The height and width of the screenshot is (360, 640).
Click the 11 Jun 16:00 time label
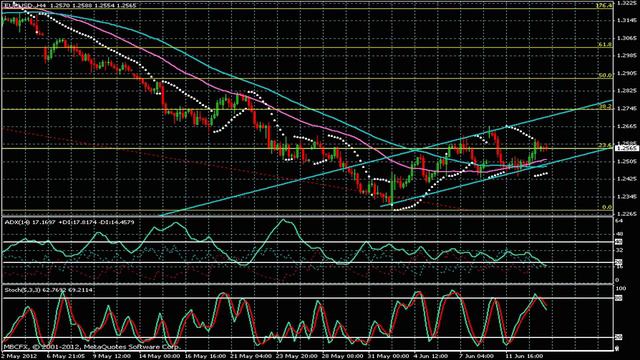point(524,356)
